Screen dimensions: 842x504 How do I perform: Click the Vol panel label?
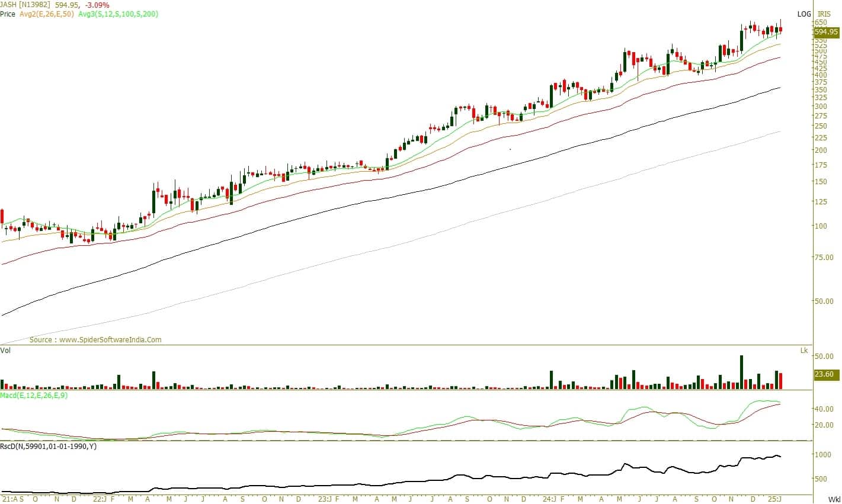[5, 351]
